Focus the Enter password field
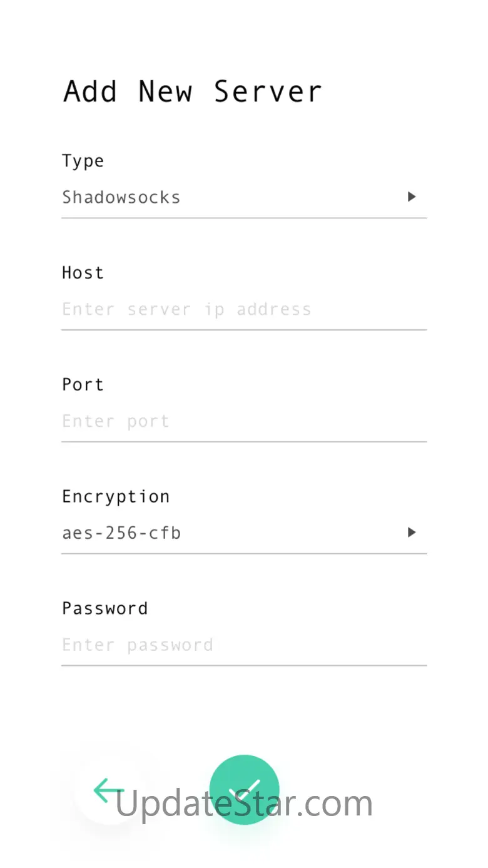Image resolution: width=488 pixels, height=868 pixels. click(x=138, y=645)
